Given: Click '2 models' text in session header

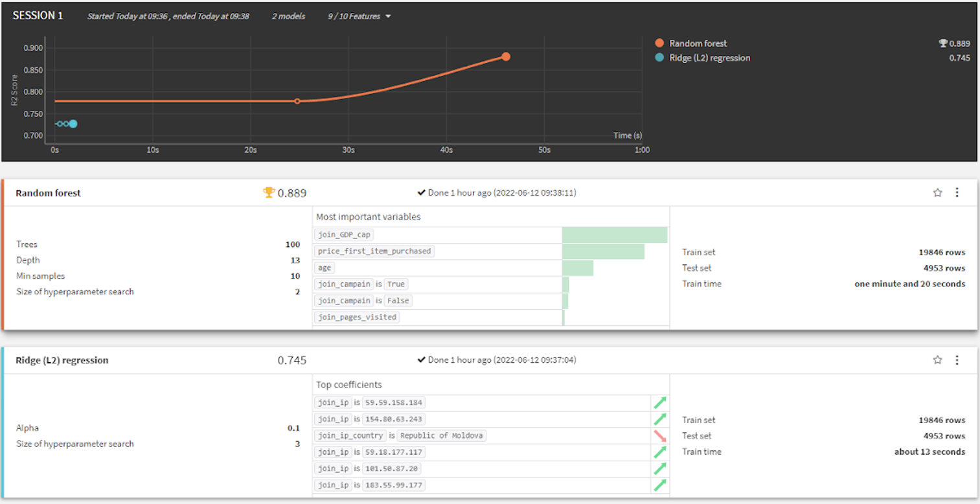Looking at the screenshot, I should point(289,16).
